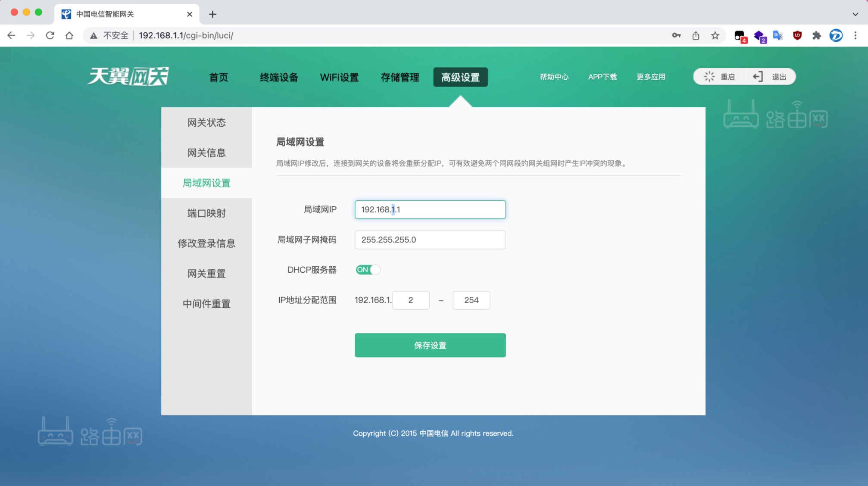This screenshot has width=868, height=486.
Task: Select the DHCP range start value 2
Action: (x=410, y=300)
